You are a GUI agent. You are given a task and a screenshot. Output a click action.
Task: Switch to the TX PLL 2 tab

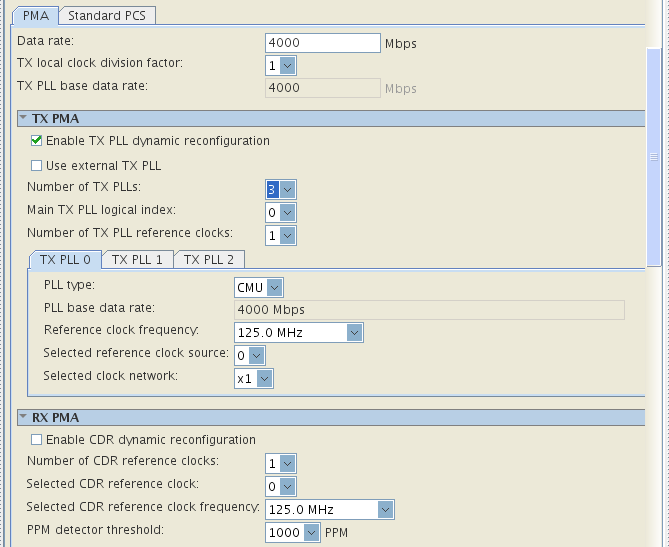click(208, 259)
